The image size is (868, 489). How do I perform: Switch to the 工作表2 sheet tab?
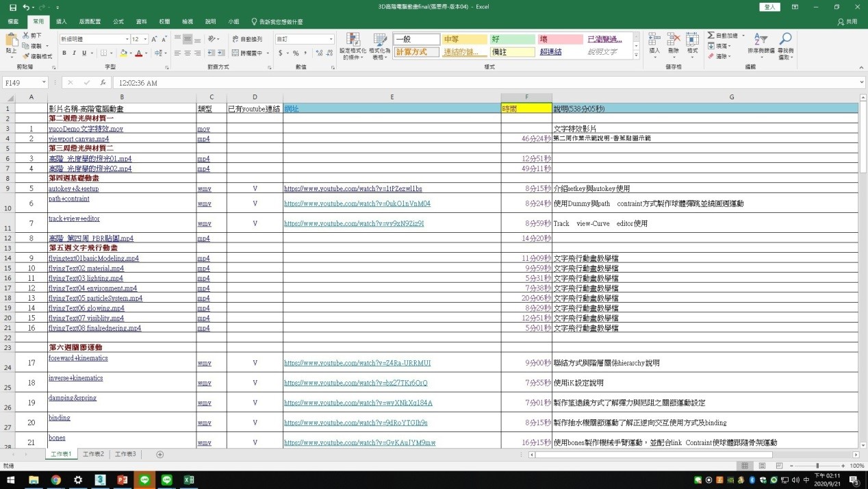pos(94,454)
